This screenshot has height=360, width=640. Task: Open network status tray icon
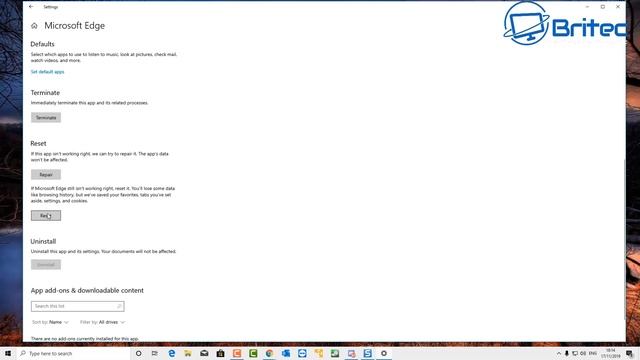coord(575,353)
